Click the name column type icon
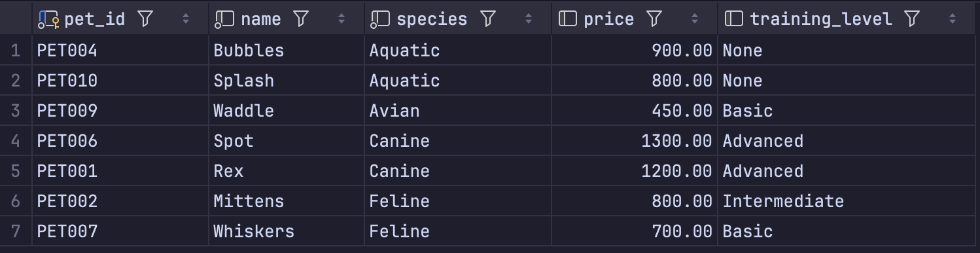 [224, 20]
